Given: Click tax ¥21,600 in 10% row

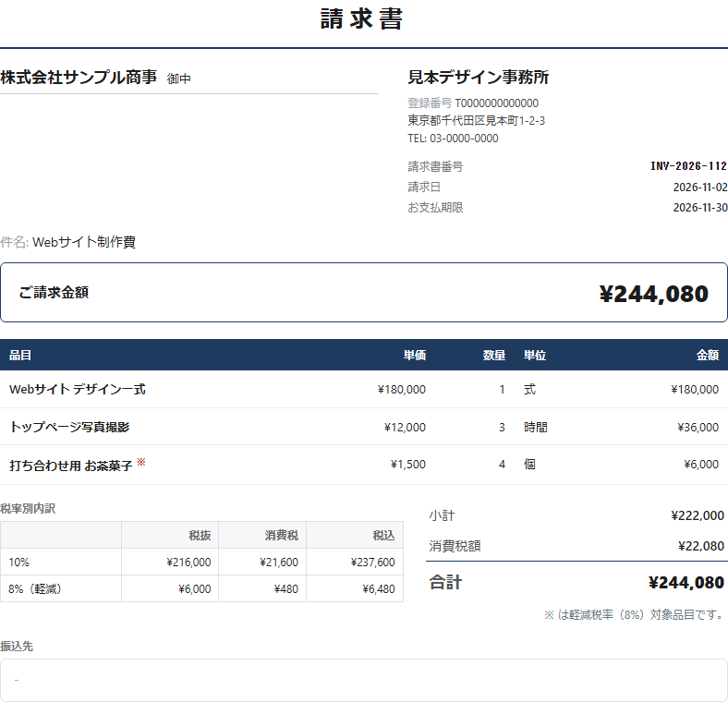Looking at the screenshot, I should point(279,563).
